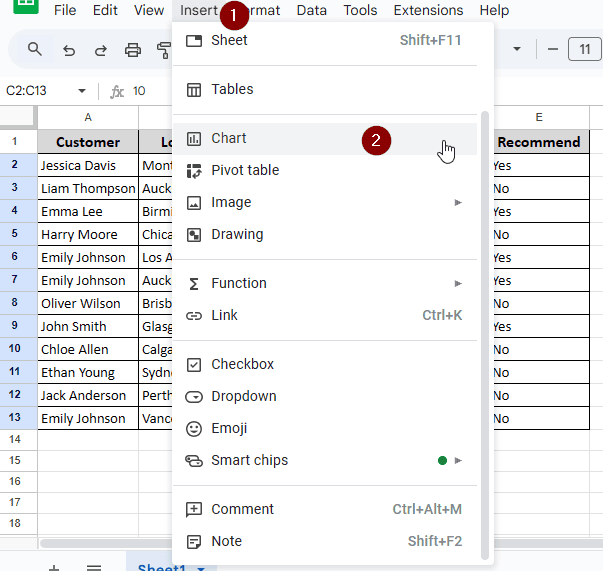This screenshot has height=571, width=603.
Task: Decrease font size with the minus icon
Action: click(x=553, y=49)
